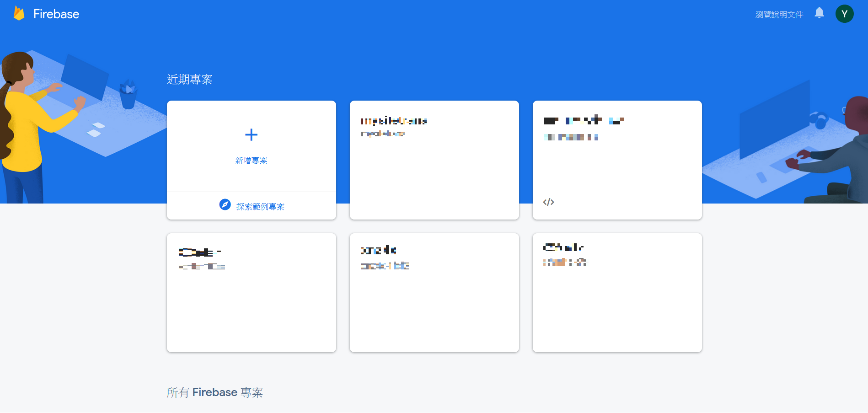Image resolution: width=868 pixels, height=413 pixels.
Task: Click the 所有 Firebase 專案 heading
Action: point(214,392)
